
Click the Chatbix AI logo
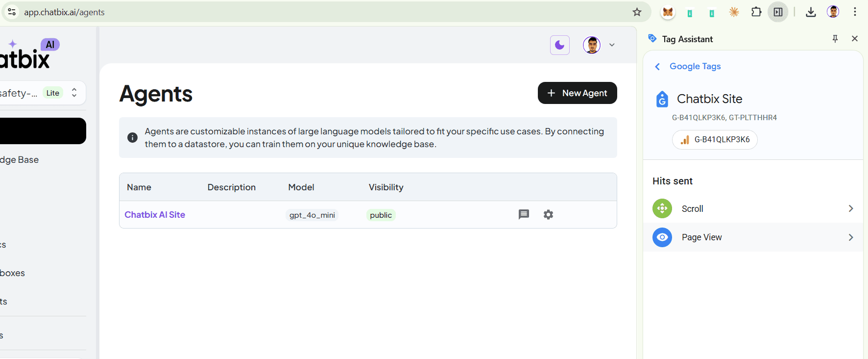tap(29, 54)
